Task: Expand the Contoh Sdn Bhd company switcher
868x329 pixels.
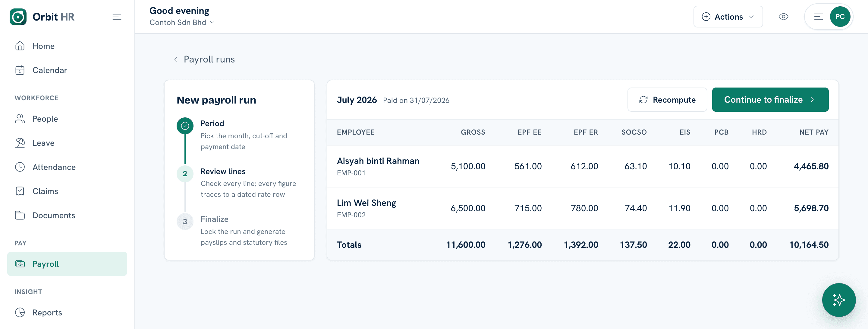Action: pos(182,23)
